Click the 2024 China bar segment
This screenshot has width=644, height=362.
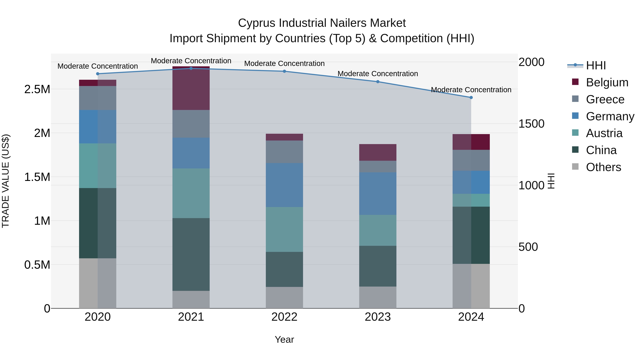click(471, 235)
